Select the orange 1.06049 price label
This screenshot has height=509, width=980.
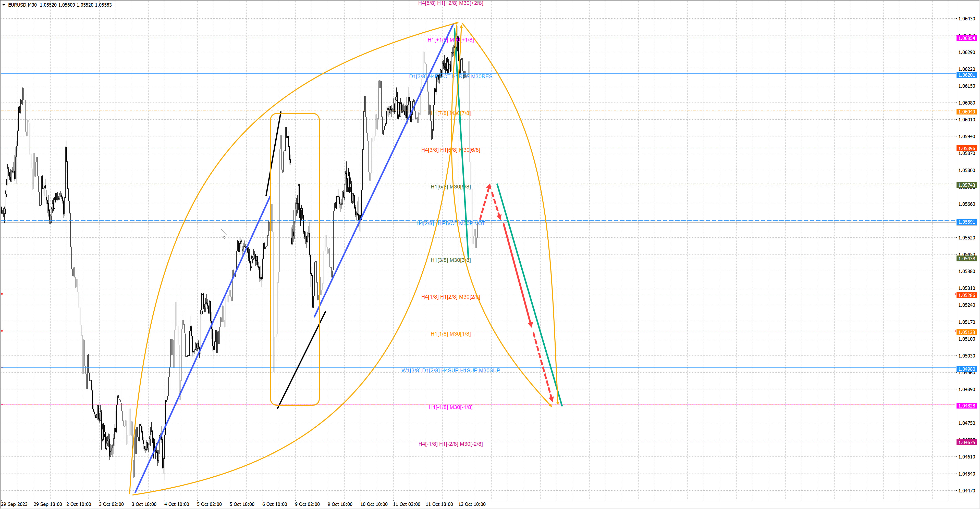[966, 112]
